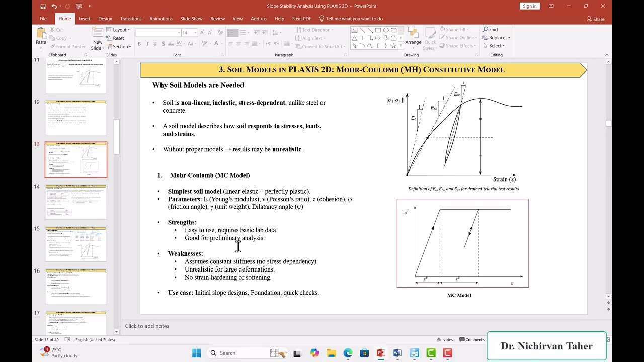Click the Strikethrough abc icon

click(170, 44)
